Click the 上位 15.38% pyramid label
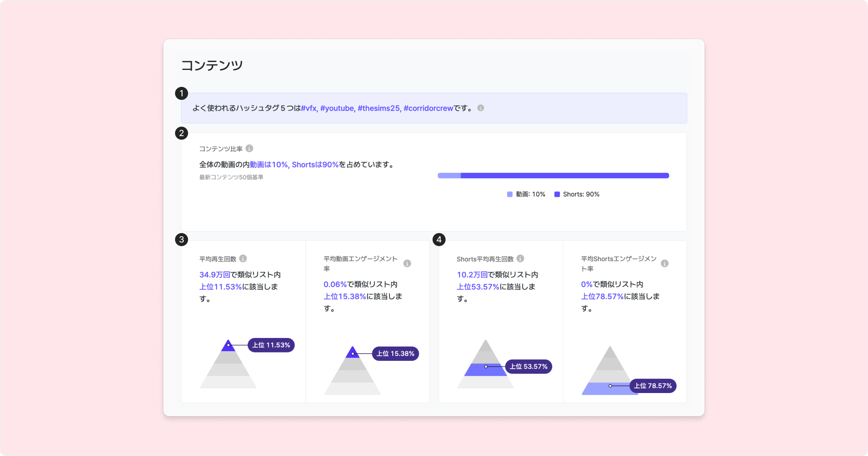The height and width of the screenshot is (456, 868). click(x=395, y=354)
